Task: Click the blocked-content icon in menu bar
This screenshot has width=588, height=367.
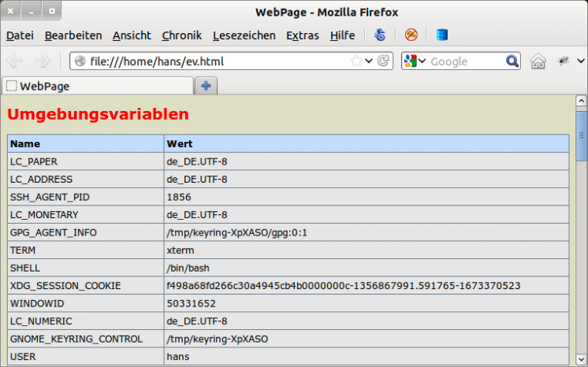Action: pyautogui.click(x=411, y=35)
